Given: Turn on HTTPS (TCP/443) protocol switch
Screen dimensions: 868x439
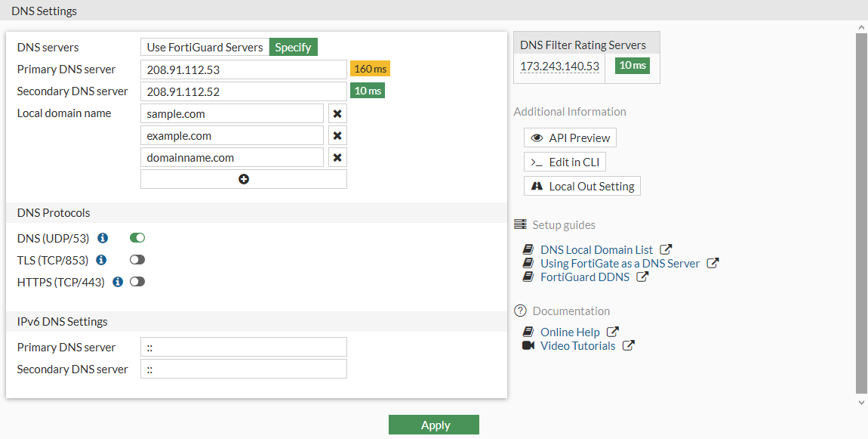Looking at the screenshot, I should pyautogui.click(x=137, y=282).
